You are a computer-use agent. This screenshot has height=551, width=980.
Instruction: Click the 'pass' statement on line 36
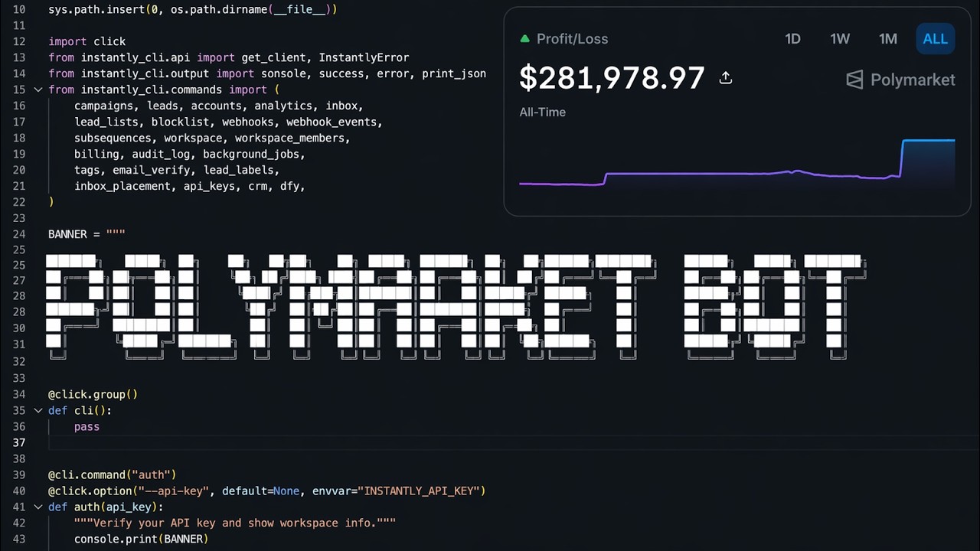(87, 426)
